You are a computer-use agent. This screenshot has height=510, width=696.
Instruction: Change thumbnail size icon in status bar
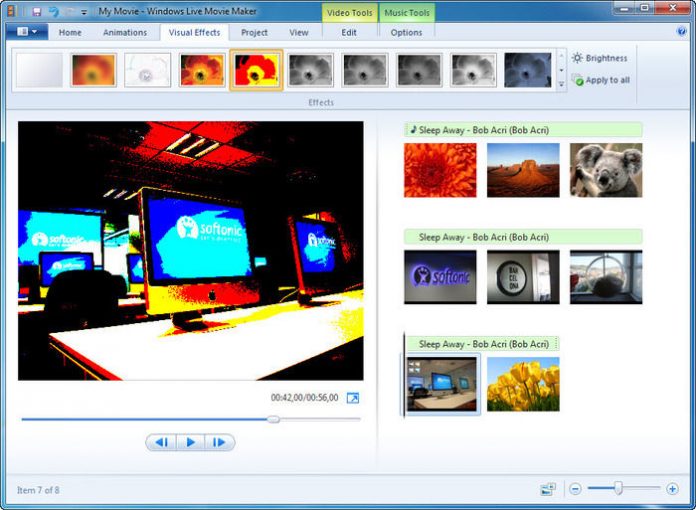(548, 489)
